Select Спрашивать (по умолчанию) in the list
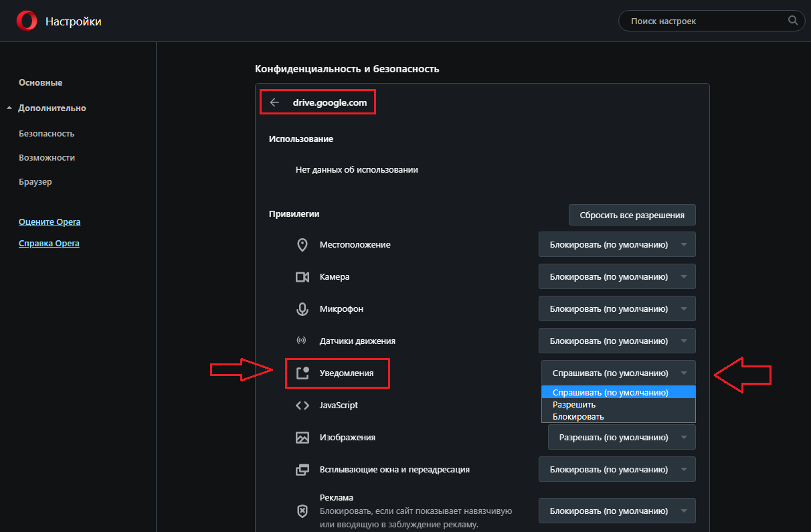The width and height of the screenshot is (811, 532). coord(618,393)
